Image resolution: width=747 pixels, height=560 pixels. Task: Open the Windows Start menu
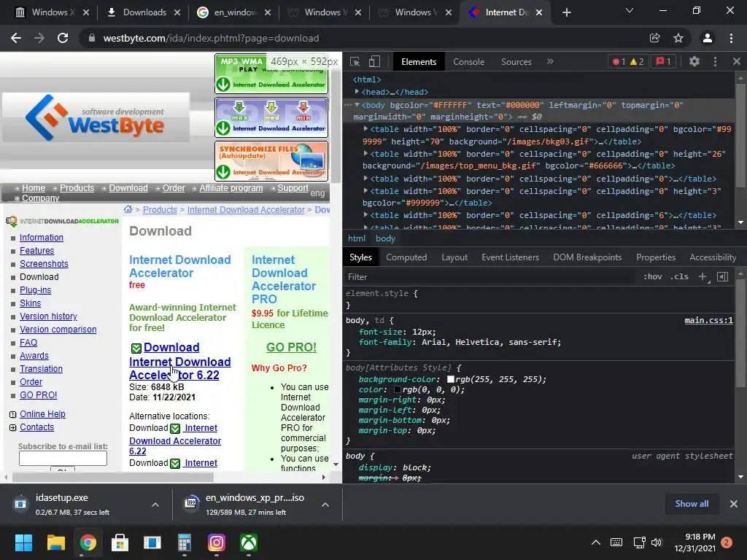pyautogui.click(x=23, y=542)
